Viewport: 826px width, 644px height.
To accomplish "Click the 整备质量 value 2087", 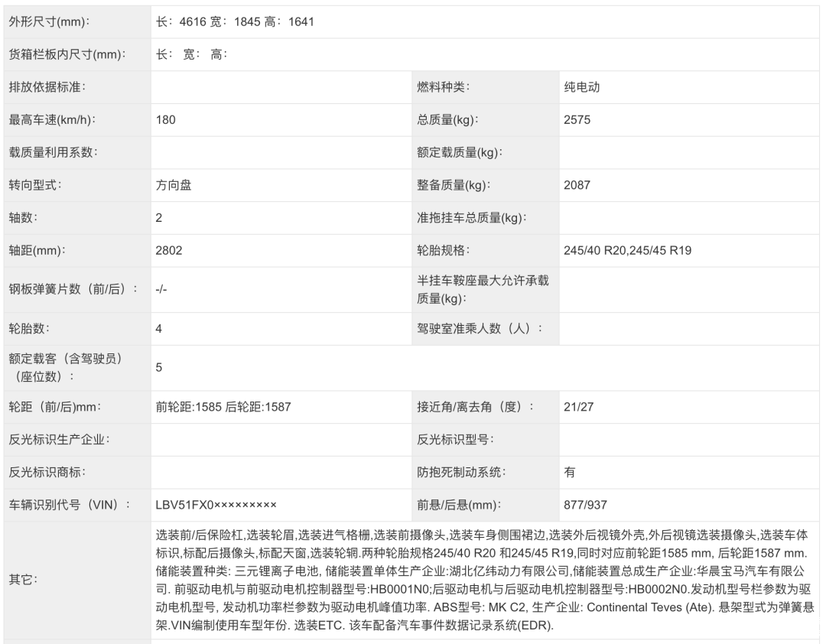I will pos(577,185).
